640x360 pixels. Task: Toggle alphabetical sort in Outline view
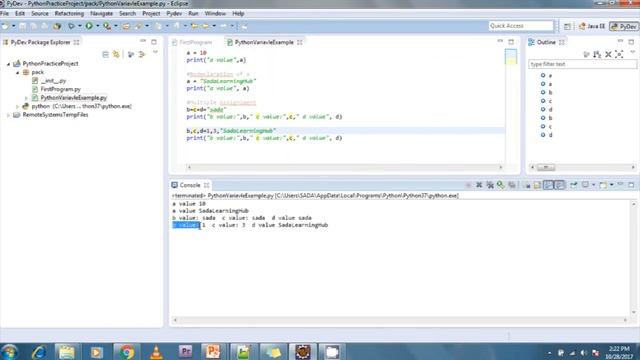[597, 54]
